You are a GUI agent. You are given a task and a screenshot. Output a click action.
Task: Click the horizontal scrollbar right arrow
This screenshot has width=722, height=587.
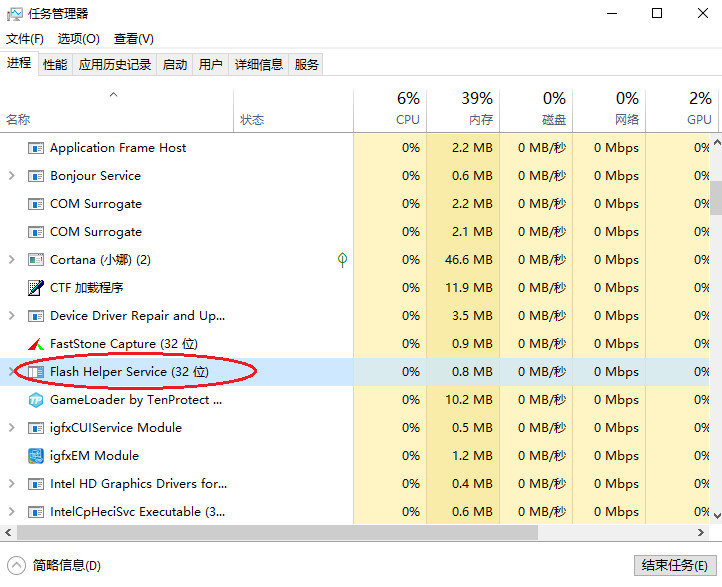(x=700, y=533)
